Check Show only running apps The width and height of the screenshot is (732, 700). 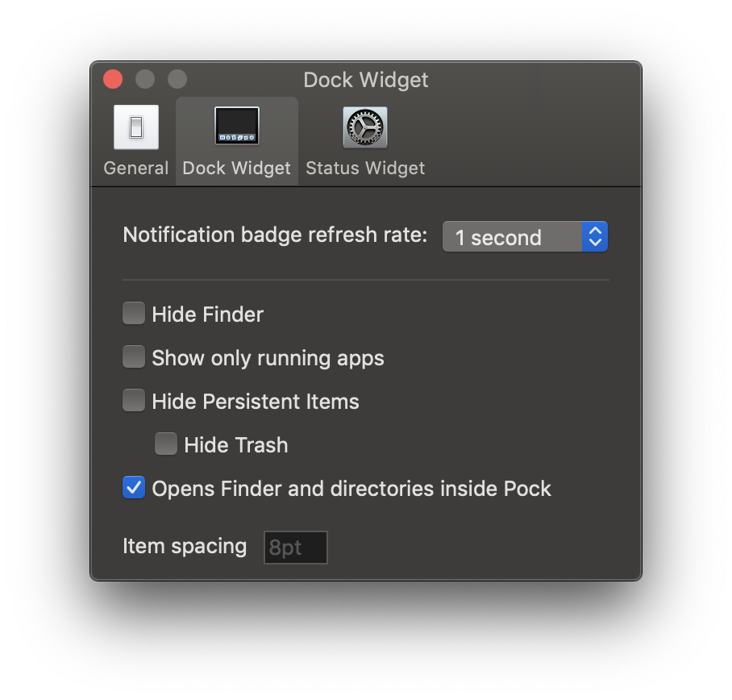[134, 356]
